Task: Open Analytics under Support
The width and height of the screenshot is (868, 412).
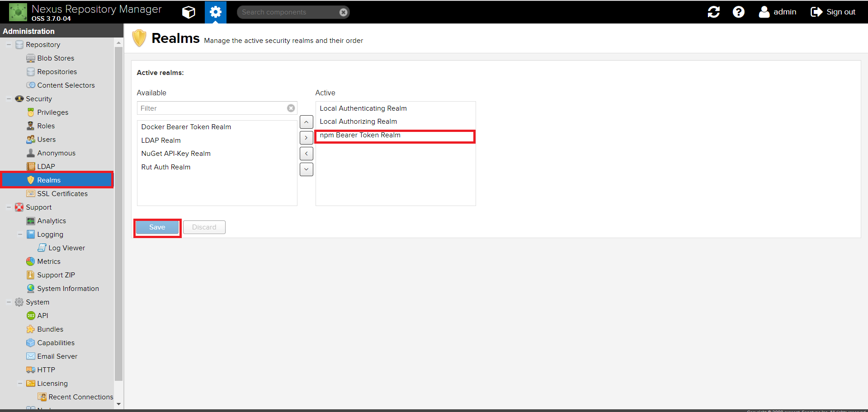Action: (x=52, y=221)
